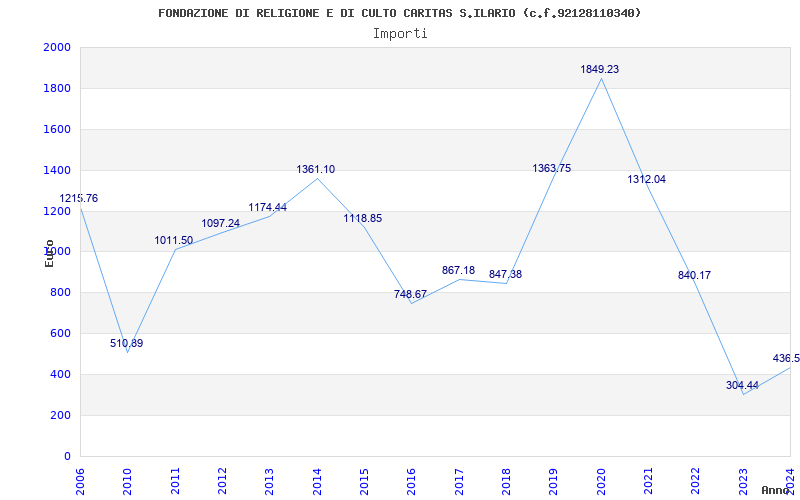Click the Importi subtitle

click(400, 34)
